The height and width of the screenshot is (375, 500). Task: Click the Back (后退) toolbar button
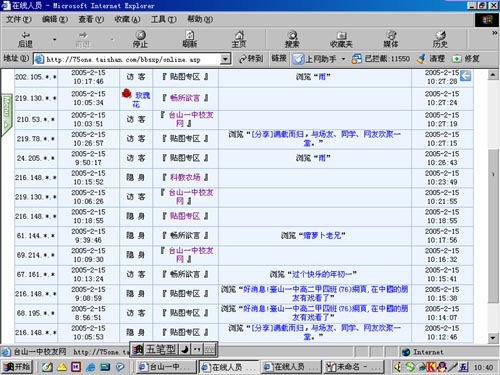tap(25, 39)
